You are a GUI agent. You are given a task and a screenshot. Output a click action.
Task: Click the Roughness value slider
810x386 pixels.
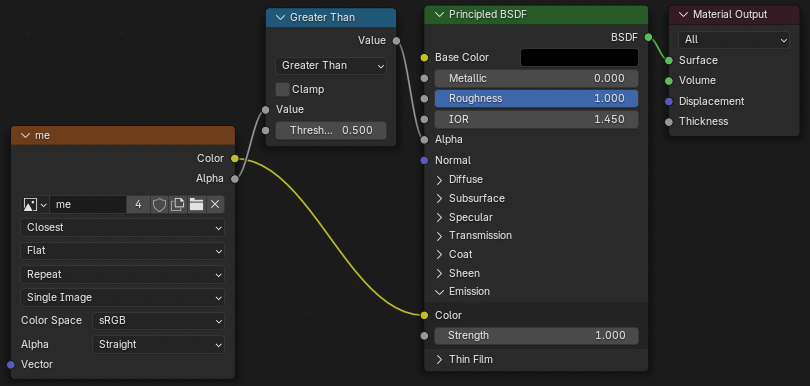[536, 99]
